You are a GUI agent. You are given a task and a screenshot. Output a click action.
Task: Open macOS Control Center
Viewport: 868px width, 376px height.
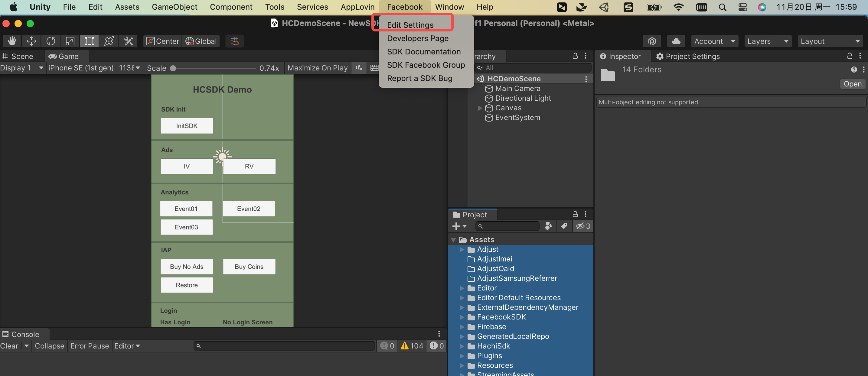[x=743, y=7]
